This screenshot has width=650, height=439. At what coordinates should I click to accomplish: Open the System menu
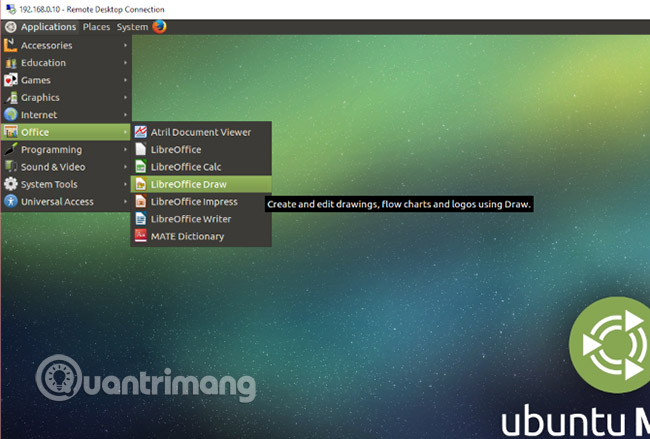132,27
